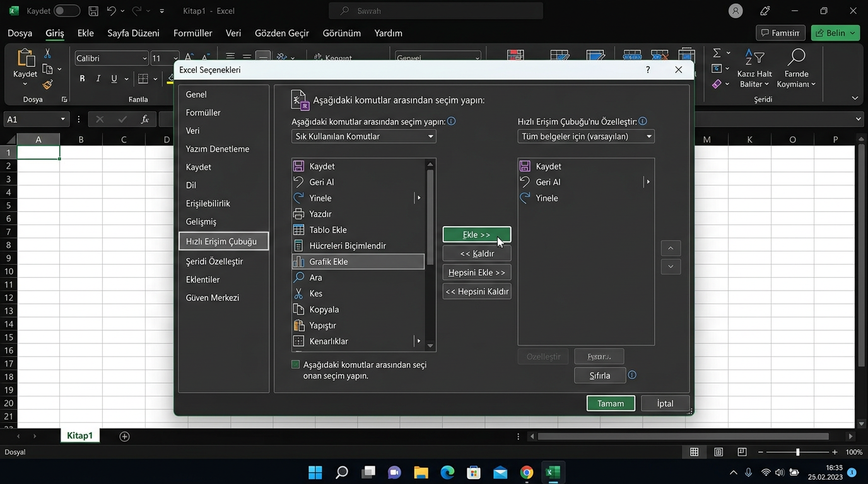Click the help question mark in dialog
Screen dimensions: 868x484
coord(648,70)
